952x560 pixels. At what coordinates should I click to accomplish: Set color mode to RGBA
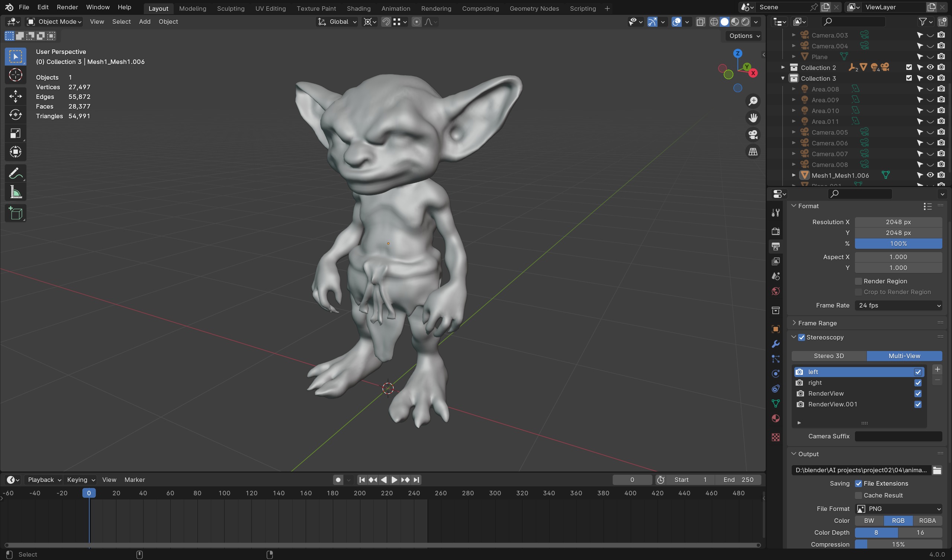[x=927, y=521]
